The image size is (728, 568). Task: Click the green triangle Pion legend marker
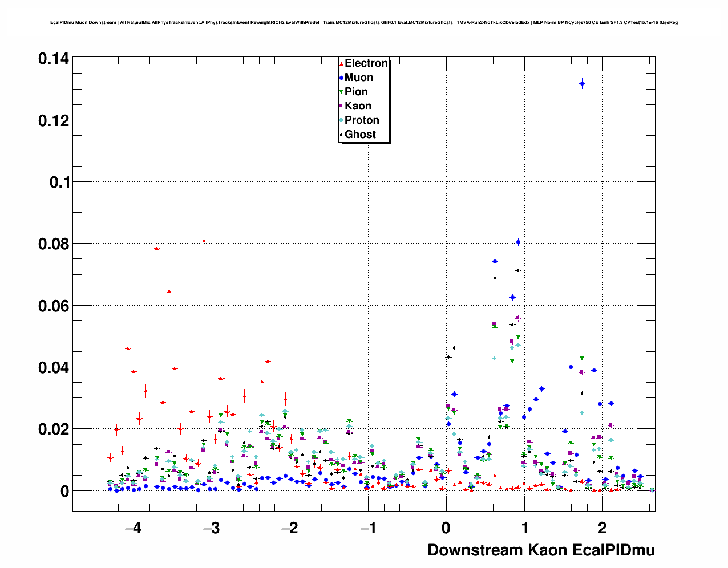tap(341, 92)
